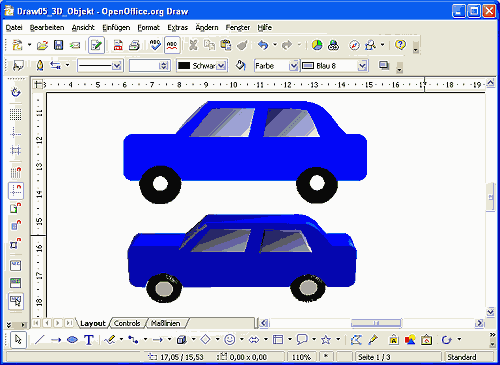Viewport: 500px width, 365px height.
Task: Open the Schwarz line color selector
Action: (202, 66)
